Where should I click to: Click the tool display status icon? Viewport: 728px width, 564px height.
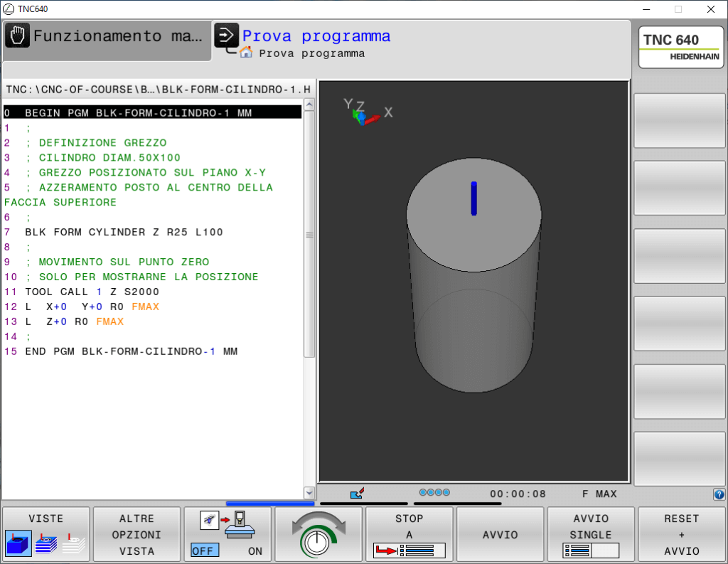pos(357,493)
